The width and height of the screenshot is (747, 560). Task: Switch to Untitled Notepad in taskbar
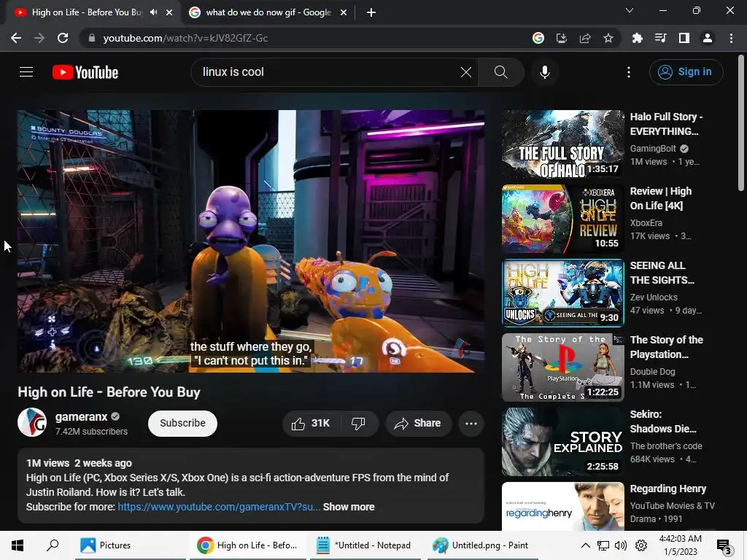[x=365, y=545]
